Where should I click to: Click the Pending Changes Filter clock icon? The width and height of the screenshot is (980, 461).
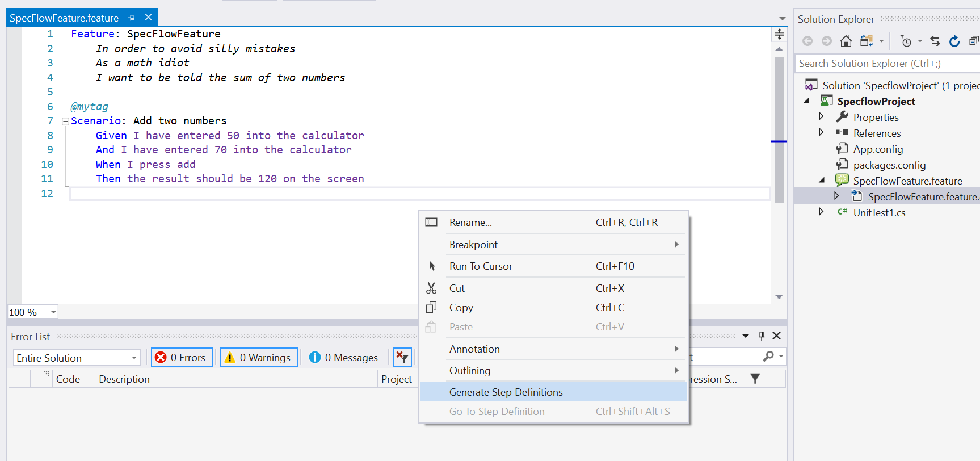coord(906,41)
